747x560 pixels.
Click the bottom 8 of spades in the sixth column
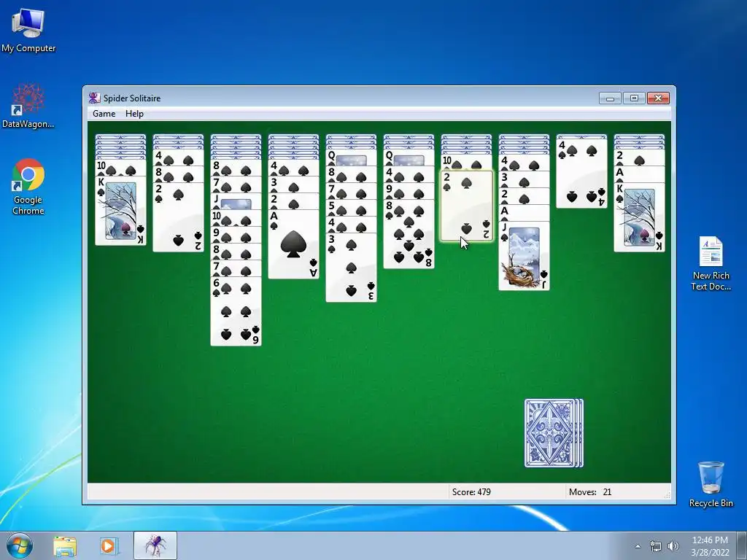pos(409,234)
